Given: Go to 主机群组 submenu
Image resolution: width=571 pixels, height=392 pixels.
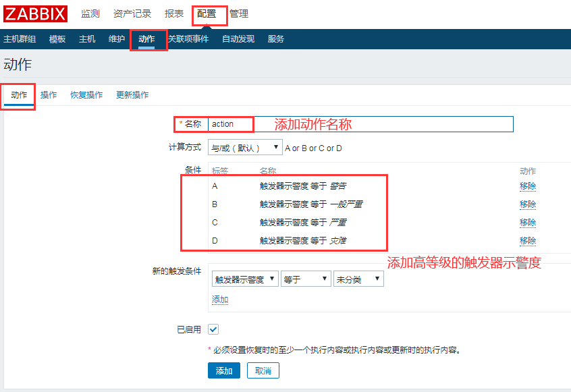Looking at the screenshot, I should point(20,39).
